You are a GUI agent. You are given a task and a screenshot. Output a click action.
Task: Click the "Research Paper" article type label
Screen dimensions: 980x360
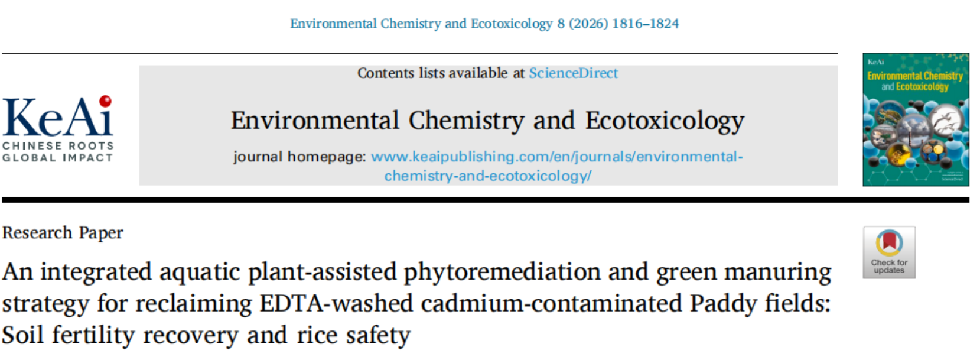coord(63,233)
